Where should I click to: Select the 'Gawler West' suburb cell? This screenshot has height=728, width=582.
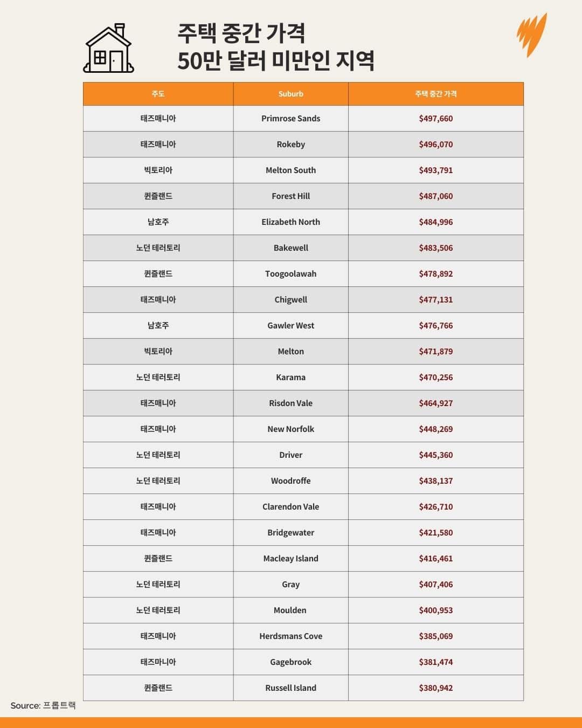[x=290, y=326]
